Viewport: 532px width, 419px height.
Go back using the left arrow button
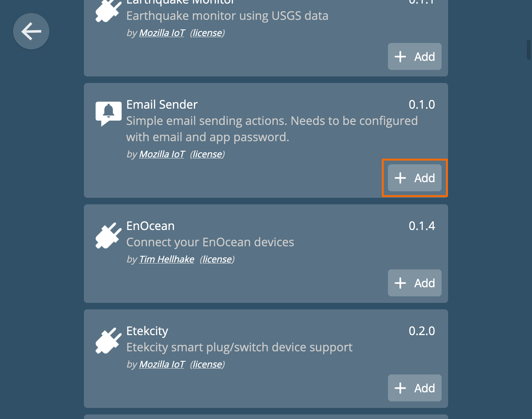point(31,31)
